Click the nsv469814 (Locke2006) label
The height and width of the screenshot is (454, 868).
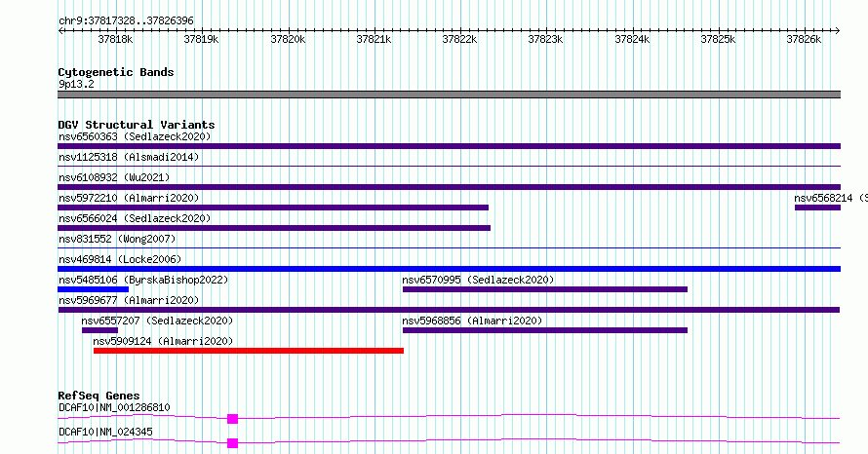pyautogui.click(x=120, y=259)
